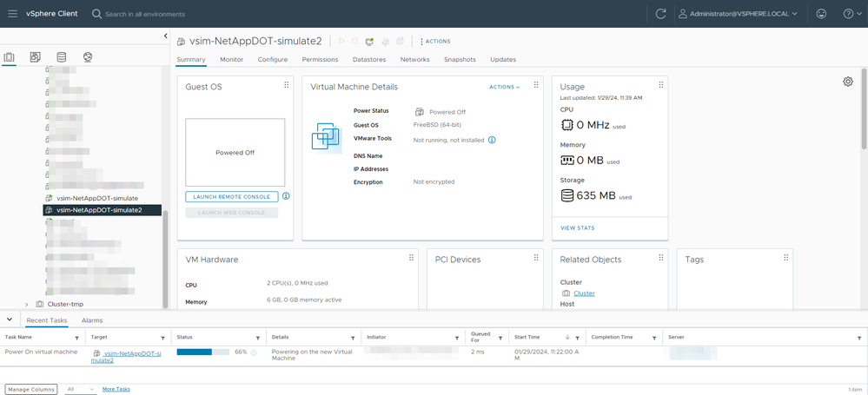
Task: Open the hamburger main menu
Action: 13,14
